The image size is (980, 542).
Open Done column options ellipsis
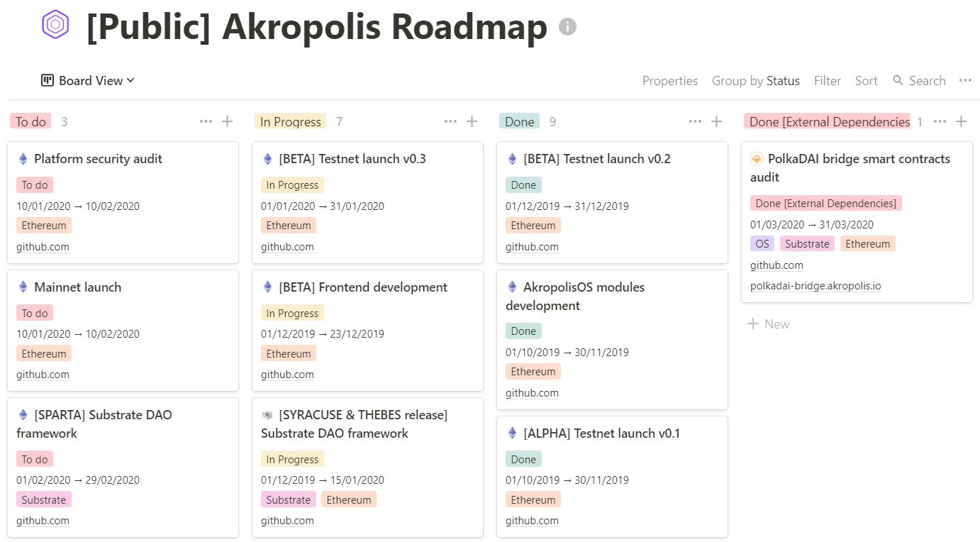click(696, 121)
